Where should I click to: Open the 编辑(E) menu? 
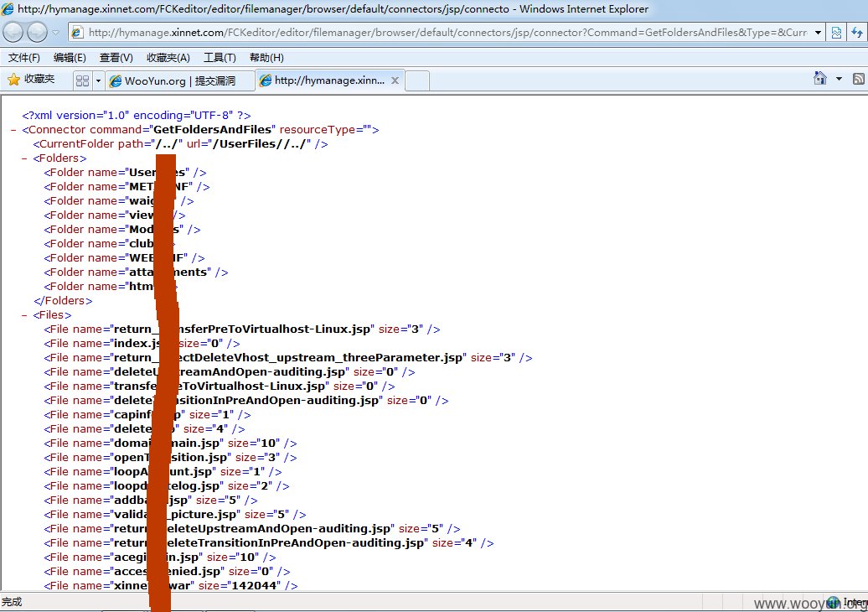(x=70, y=58)
